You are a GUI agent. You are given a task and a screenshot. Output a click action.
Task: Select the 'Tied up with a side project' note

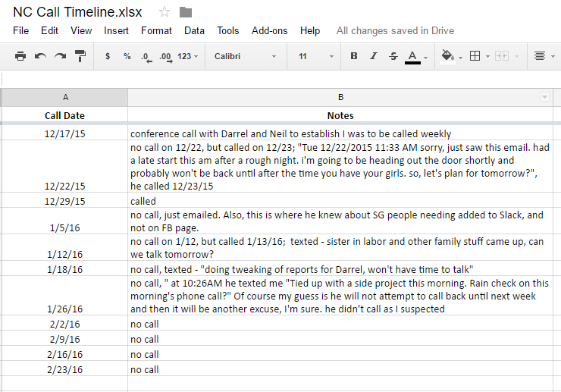click(340, 296)
